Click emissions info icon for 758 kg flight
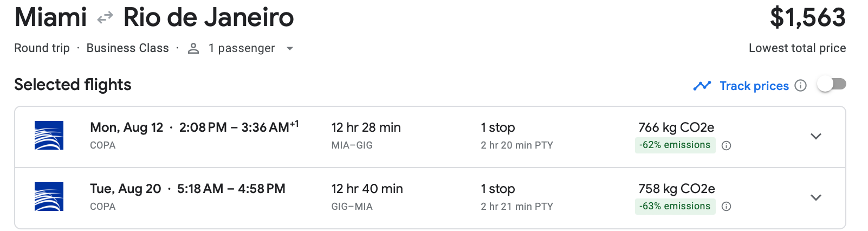The image size is (868, 231). pyautogui.click(x=727, y=207)
